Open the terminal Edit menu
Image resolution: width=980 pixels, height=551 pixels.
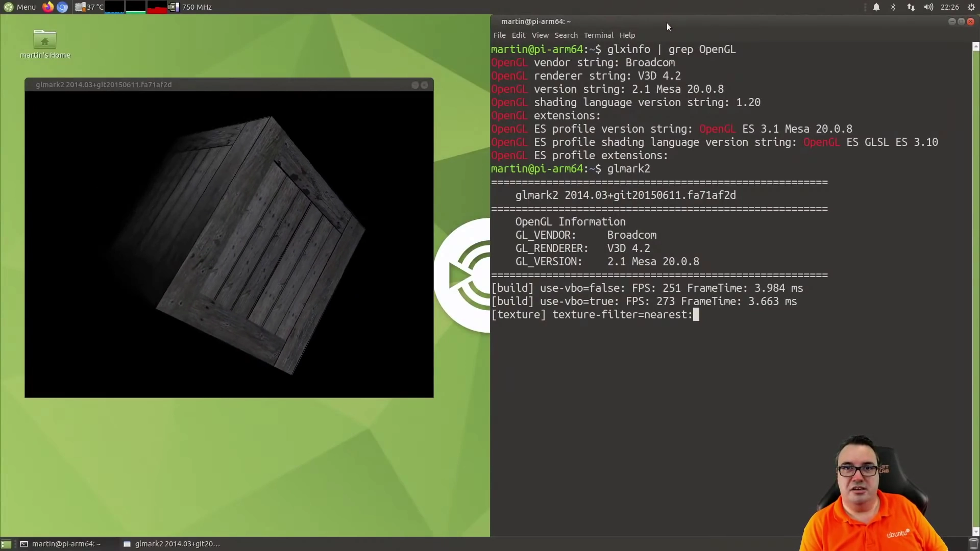(518, 35)
